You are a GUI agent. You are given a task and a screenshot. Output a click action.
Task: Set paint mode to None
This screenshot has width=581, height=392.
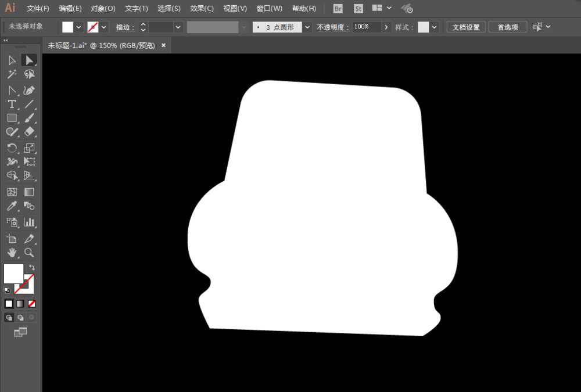click(32, 304)
